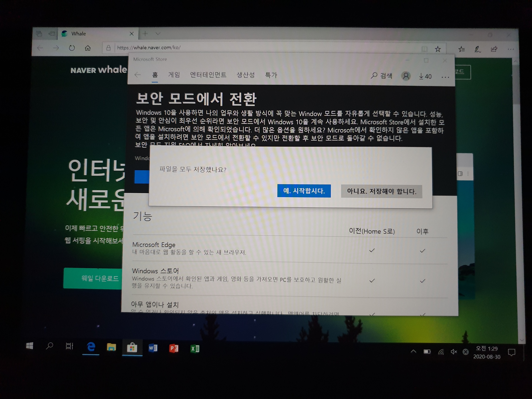This screenshot has height=399, width=532.
Task: Open the Windows Start menu
Action: [29, 346]
